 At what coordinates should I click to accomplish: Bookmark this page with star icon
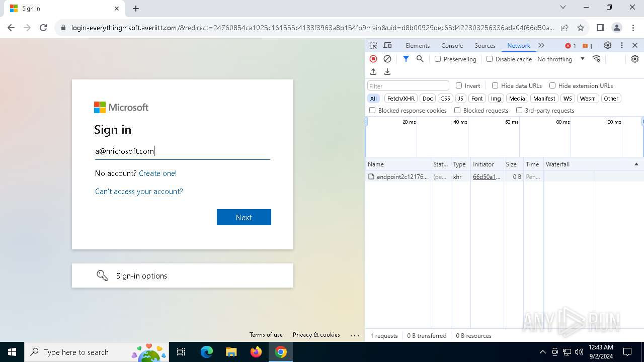pos(581,28)
